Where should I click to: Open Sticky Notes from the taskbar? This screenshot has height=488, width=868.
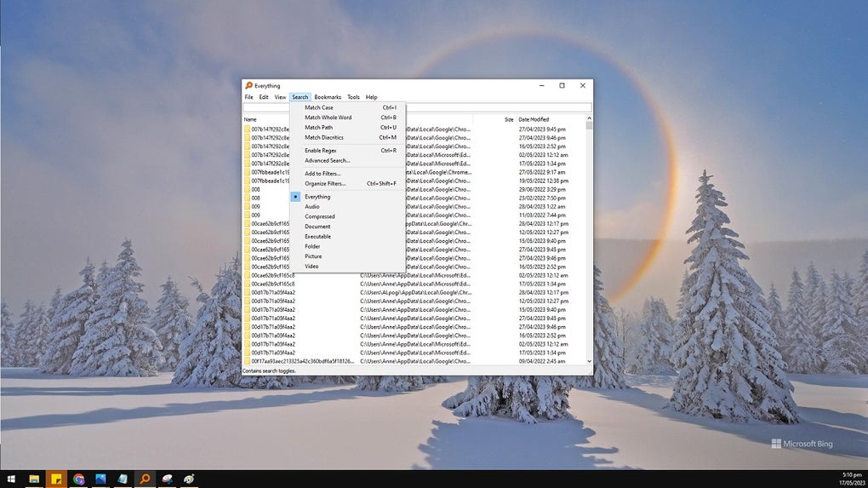pyautogui.click(x=56, y=479)
